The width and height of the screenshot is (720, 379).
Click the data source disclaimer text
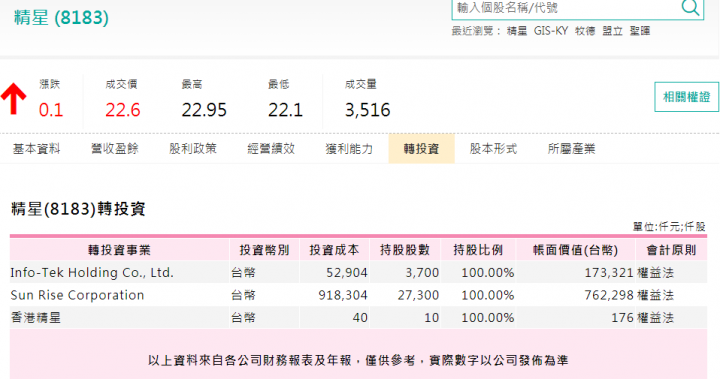coord(358,361)
